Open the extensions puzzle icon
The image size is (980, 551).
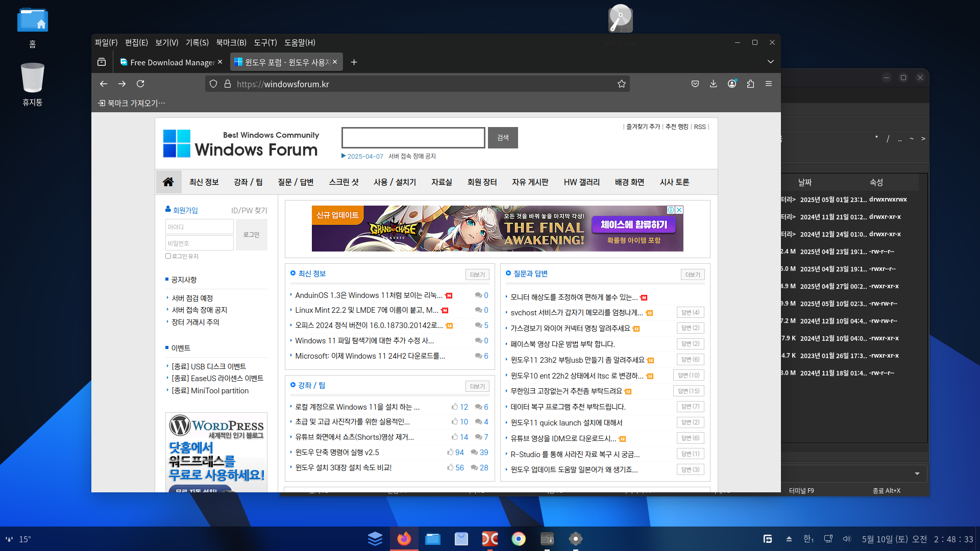750,84
